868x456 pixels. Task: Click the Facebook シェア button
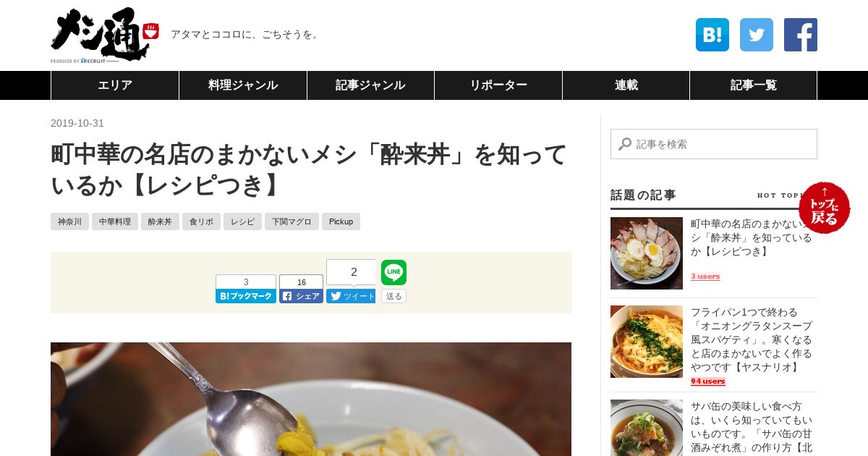click(x=301, y=296)
